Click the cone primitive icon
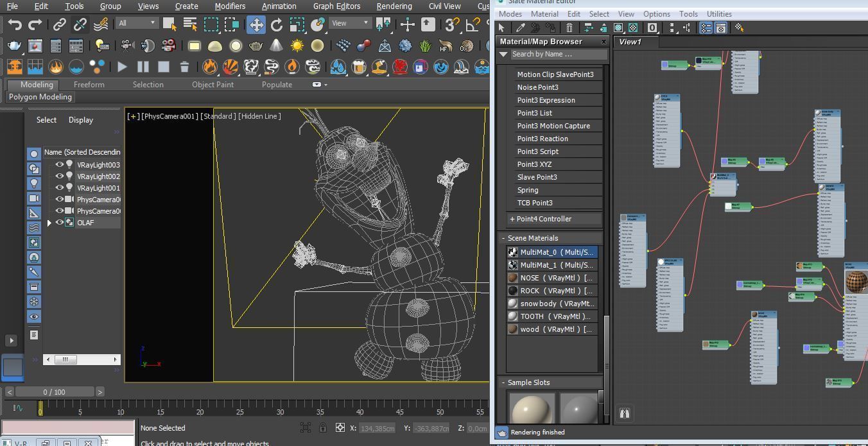The height and width of the screenshot is (446, 868). [276, 46]
